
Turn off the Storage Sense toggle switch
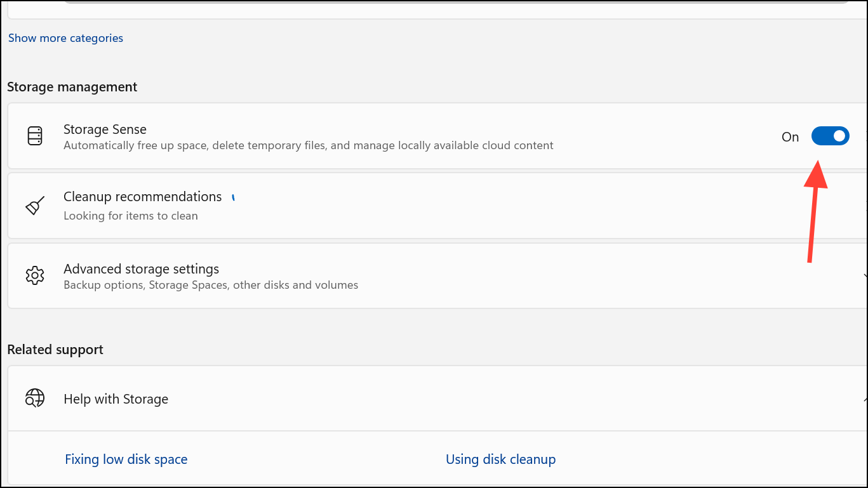tap(830, 136)
